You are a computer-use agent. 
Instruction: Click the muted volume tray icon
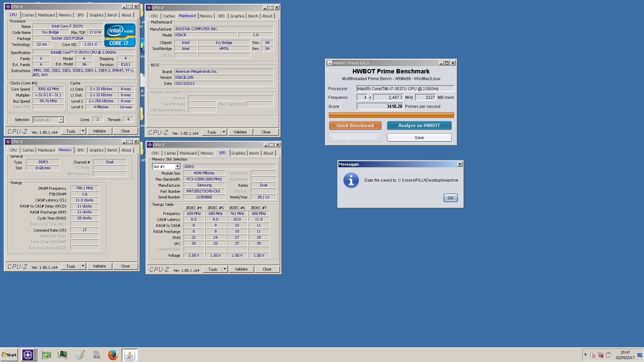click(x=593, y=355)
